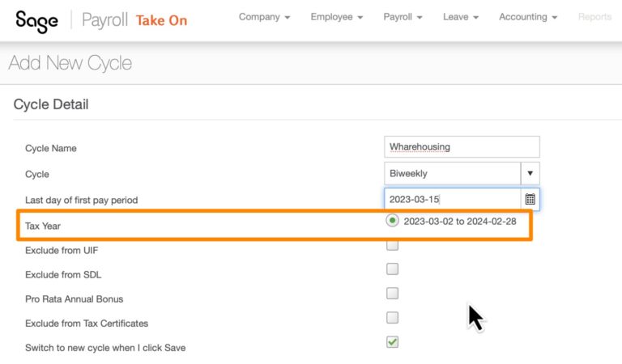Open the Payroll dropdown in the navigation bar

403,17
